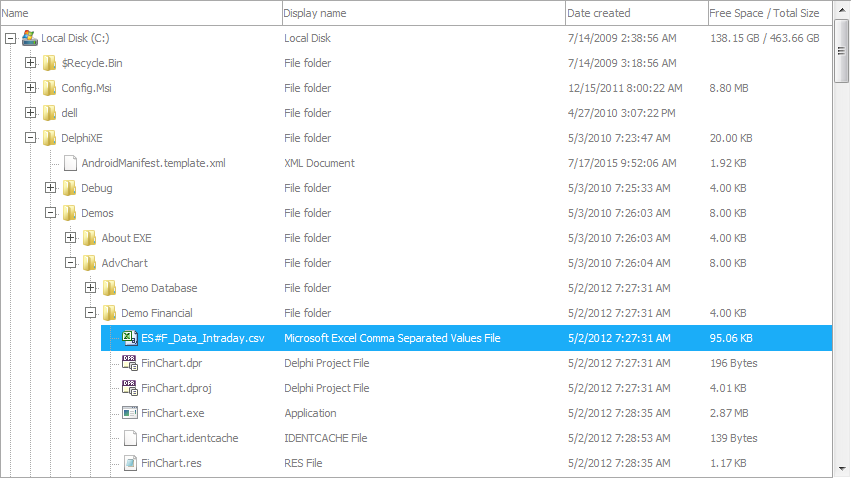This screenshot has height=478, width=851.
Task: Click the 'RES File' display name cell
Action: (x=303, y=463)
